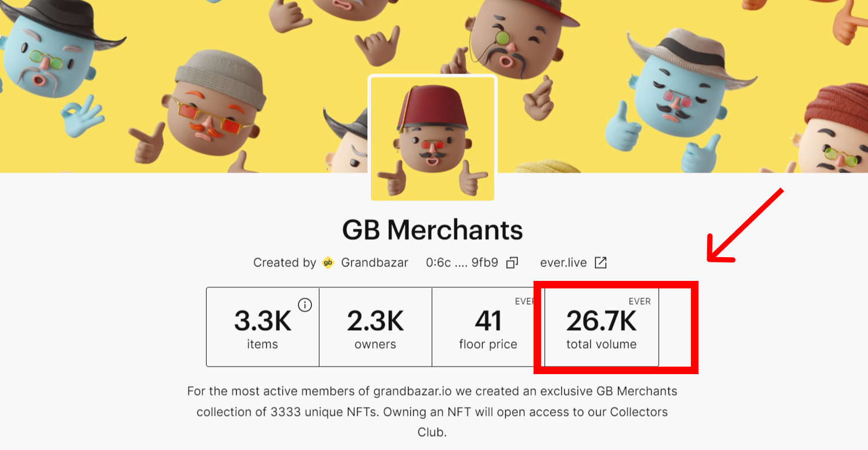Viewport: 868px width, 450px height.
Task: Click the yellow gb creator logo
Action: (x=328, y=263)
